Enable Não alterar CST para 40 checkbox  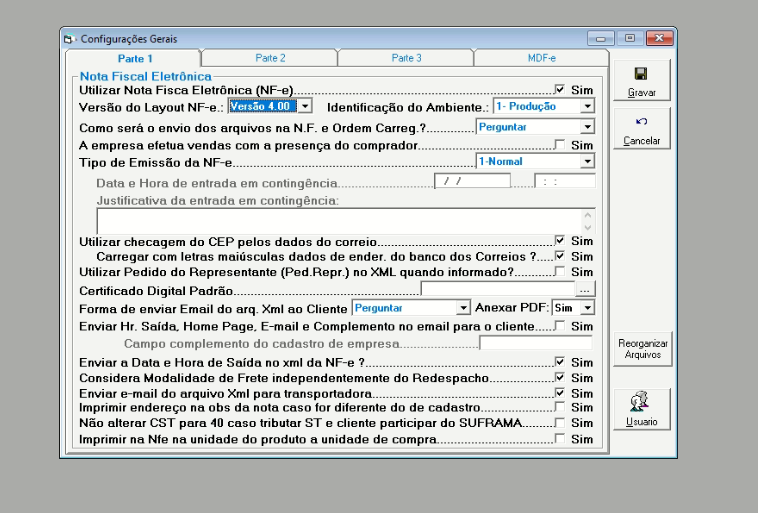coord(560,423)
